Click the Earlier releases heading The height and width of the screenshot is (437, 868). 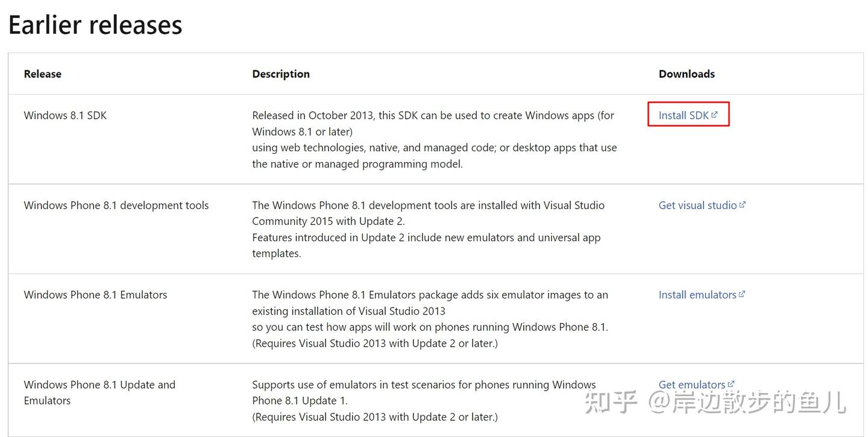tap(95, 25)
